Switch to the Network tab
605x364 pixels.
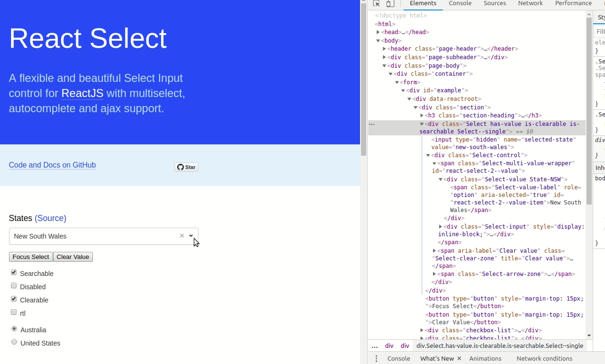point(530,3)
